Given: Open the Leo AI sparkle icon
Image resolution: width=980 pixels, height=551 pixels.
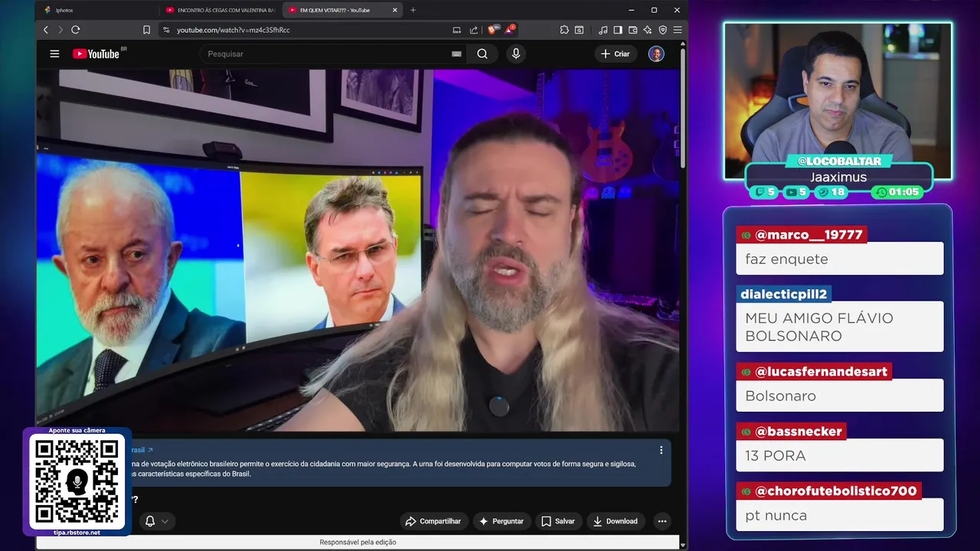Looking at the screenshot, I should pos(648,30).
